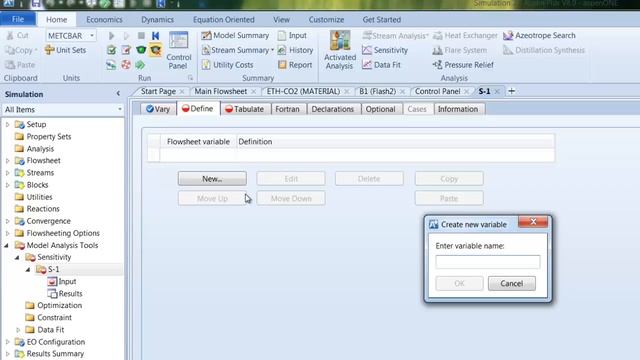Image resolution: width=640 pixels, height=360 pixels.
Task: Open Stream Summary
Action: pos(238,50)
